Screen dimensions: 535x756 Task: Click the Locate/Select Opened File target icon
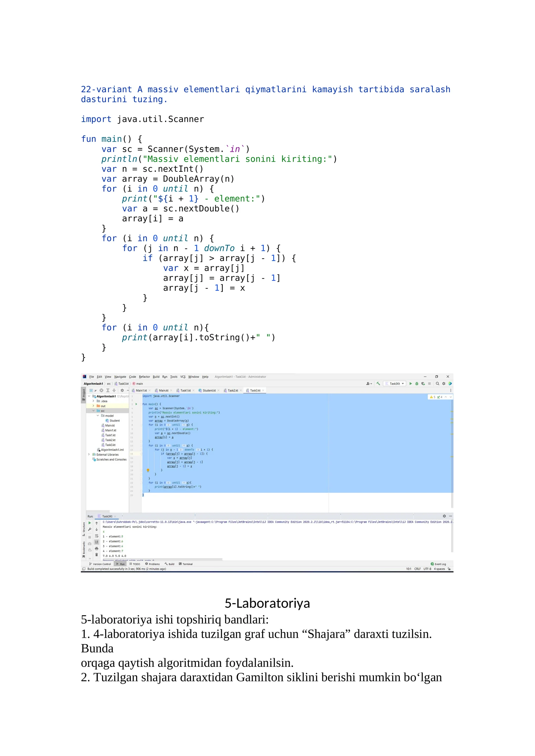coord(101,390)
